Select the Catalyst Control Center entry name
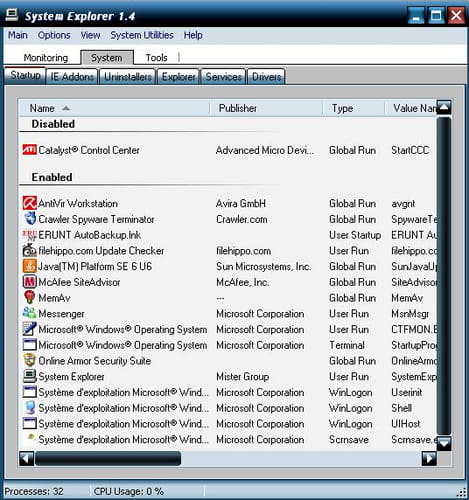The width and height of the screenshot is (469, 500). pos(89,150)
